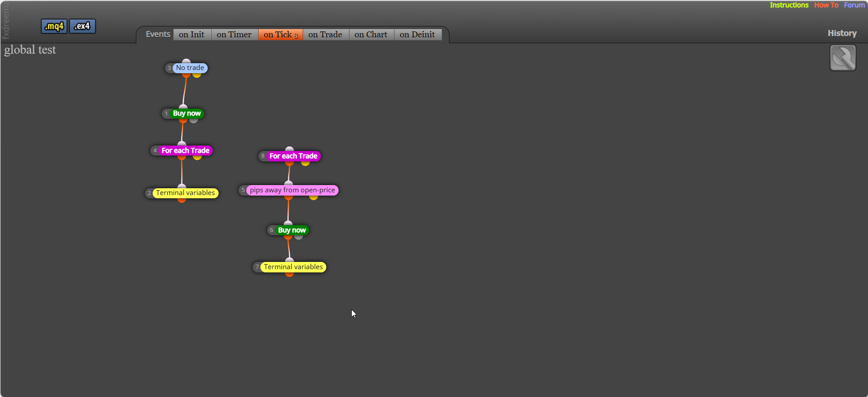This screenshot has height=397, width=868.
Task: Switch to the on Timer tab
Action: click(x=234, y=35)
